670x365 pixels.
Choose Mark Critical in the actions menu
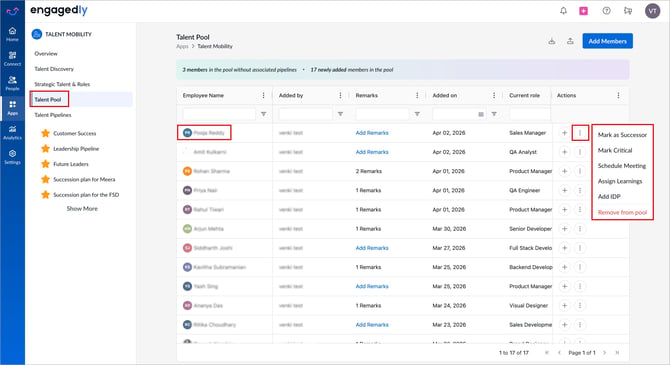click(x=615, y=150)
